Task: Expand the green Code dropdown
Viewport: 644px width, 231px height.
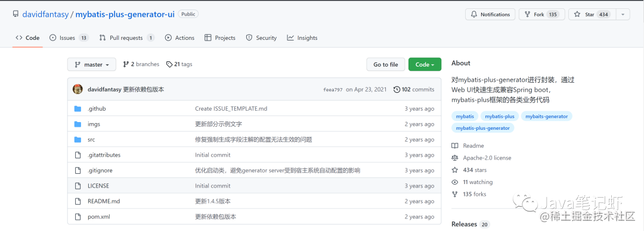Action: coord(425,64)
